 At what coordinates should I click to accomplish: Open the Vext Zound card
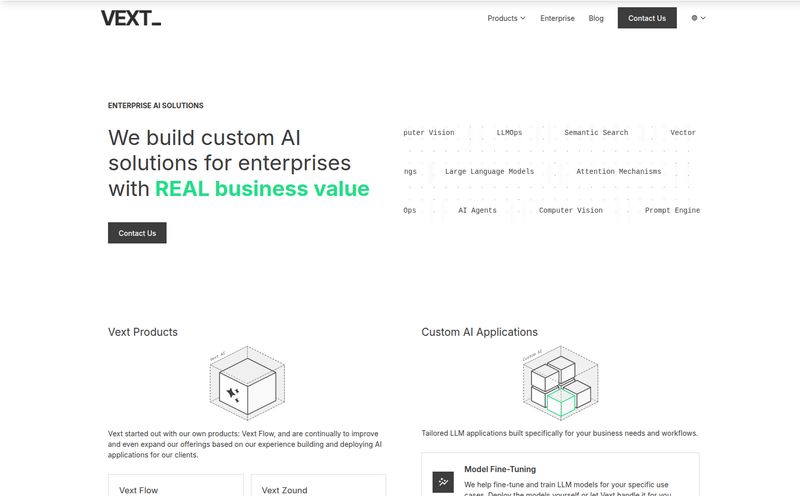[x=318, y=485]
